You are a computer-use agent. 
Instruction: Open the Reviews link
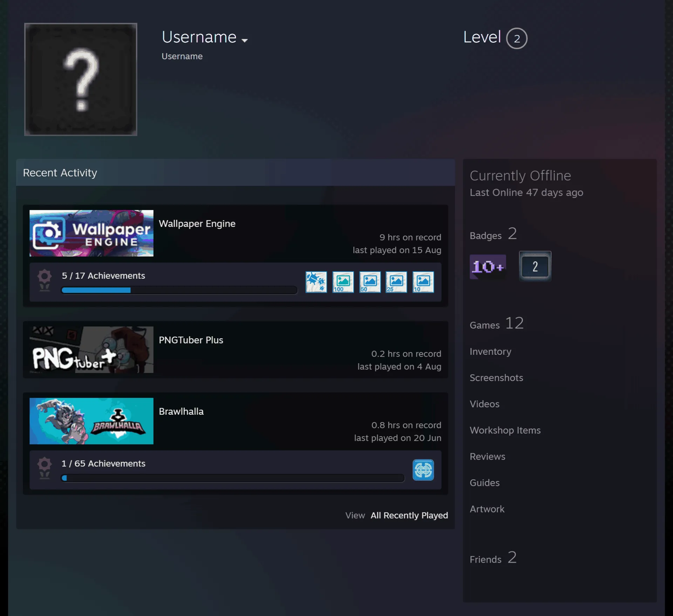[x=488, y=456]
